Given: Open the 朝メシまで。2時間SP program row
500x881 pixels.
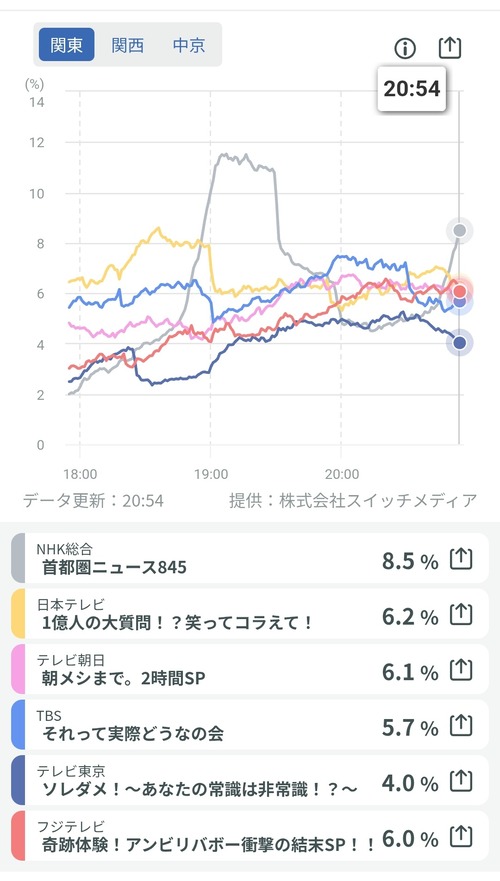Looking at the screenshot, I should click(250, 669).
